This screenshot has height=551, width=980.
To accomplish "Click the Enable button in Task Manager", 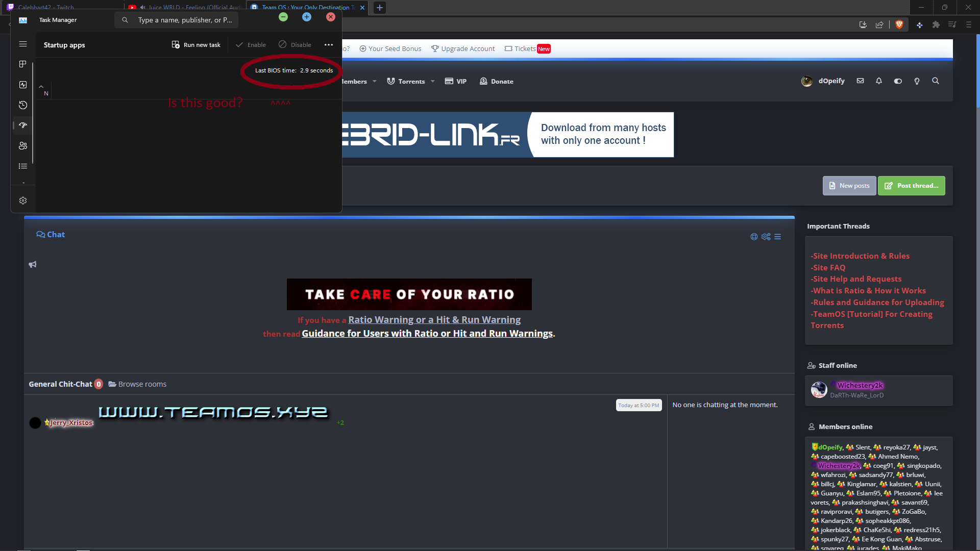I will (251, 45).
